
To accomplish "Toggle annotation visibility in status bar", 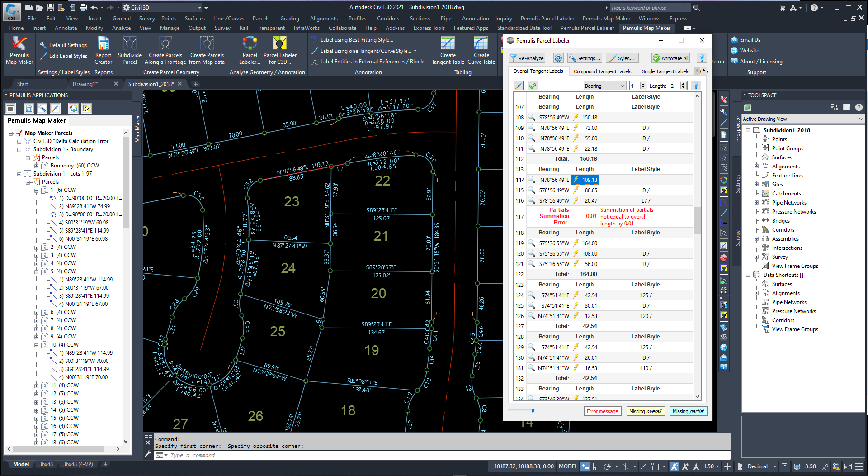I will (675, 466).
